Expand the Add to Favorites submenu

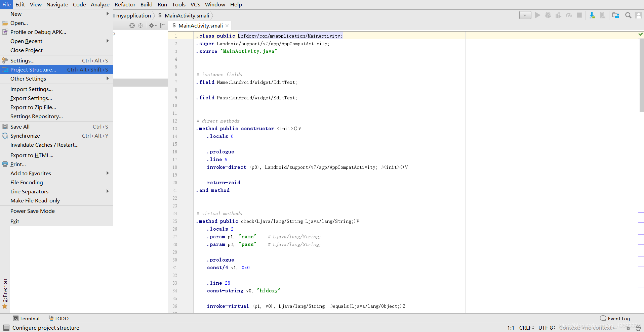[x=56, y=173]
